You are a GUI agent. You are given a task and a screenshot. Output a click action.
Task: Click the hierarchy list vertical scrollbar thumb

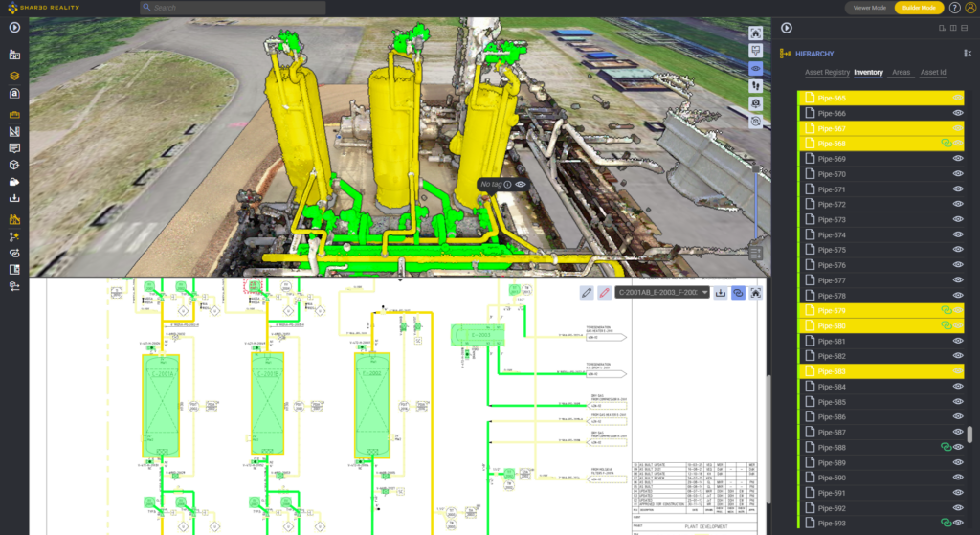tap(969, 435)
